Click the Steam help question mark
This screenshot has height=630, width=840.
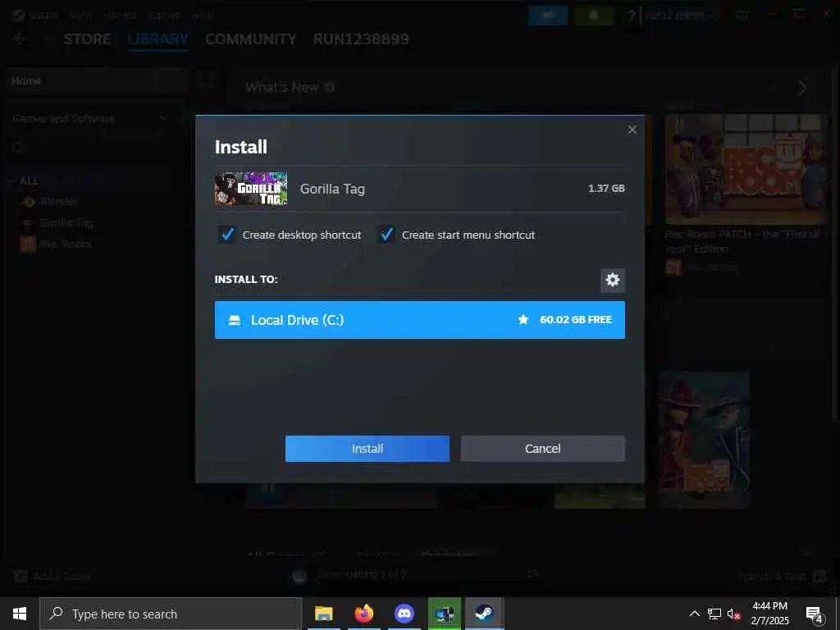pos(632,16)
